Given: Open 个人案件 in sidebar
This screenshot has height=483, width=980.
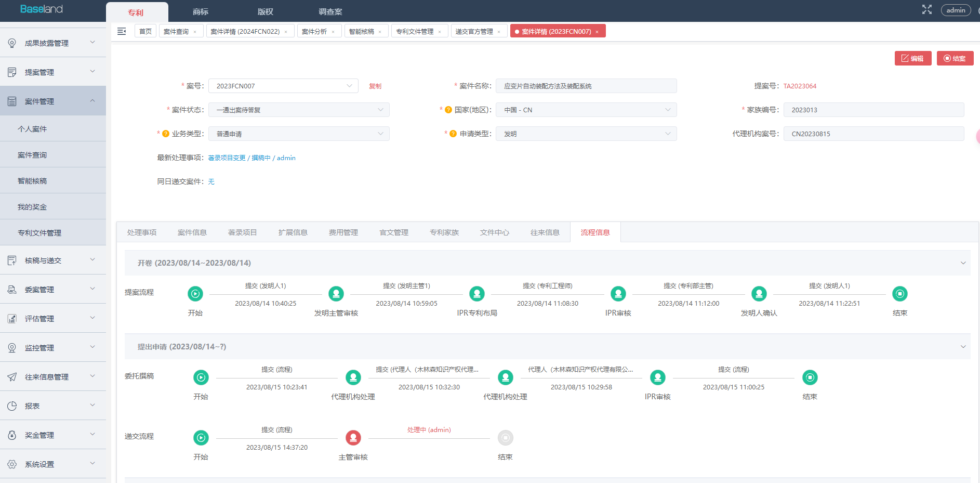Looking at the screenshot, I should tap(53, 128).
